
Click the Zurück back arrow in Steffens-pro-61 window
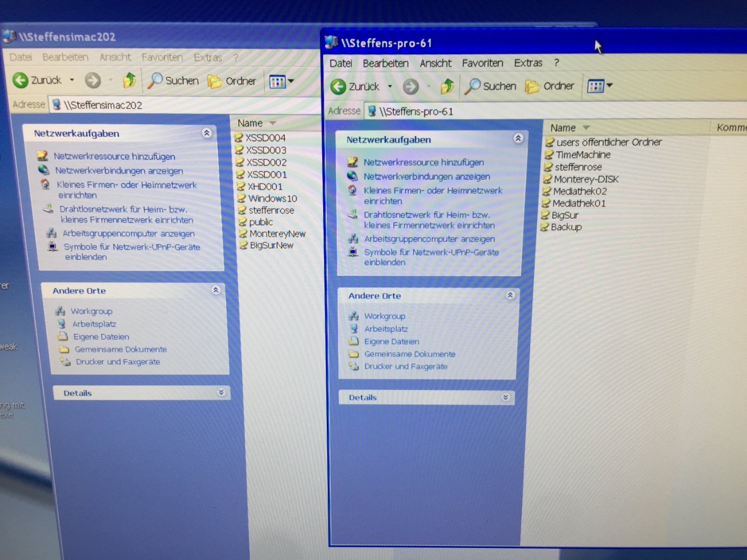(x=338, y=86)
